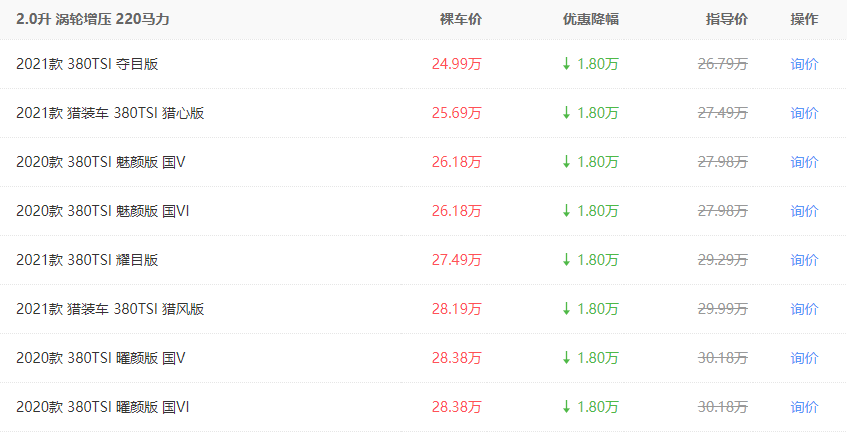Open 询价 for 2020款 380TSI 魅颜版 国VI
The image size is (847, 443).
click(804, 211)
